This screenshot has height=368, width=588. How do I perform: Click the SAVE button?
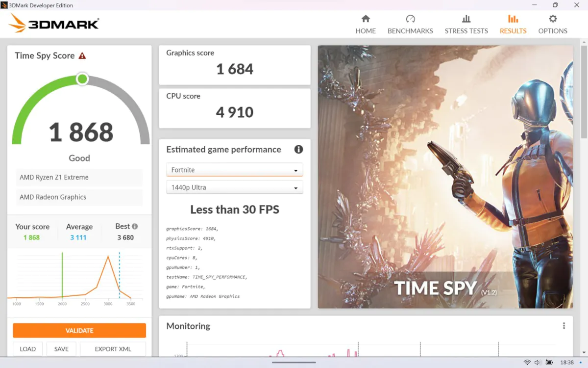pyautogui.click(x=61, y=349)
